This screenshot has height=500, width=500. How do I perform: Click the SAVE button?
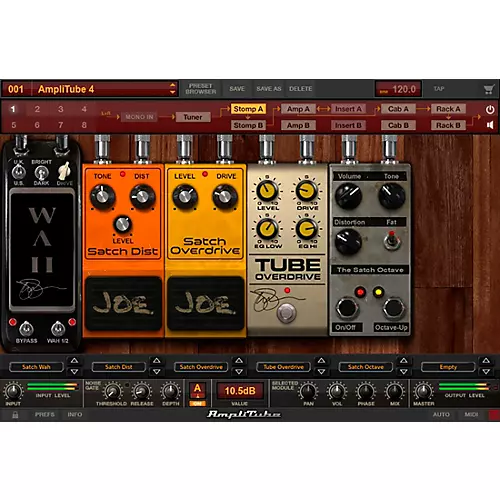point(237,89)
